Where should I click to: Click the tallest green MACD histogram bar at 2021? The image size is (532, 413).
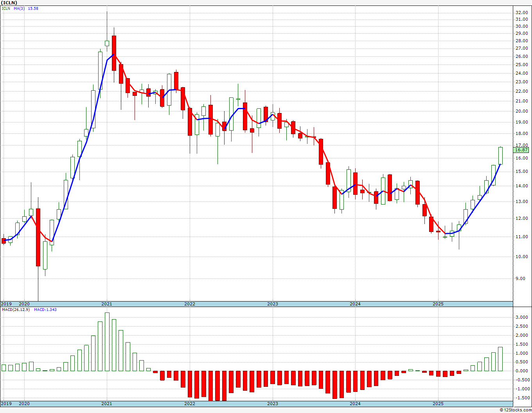pos(107,342)
